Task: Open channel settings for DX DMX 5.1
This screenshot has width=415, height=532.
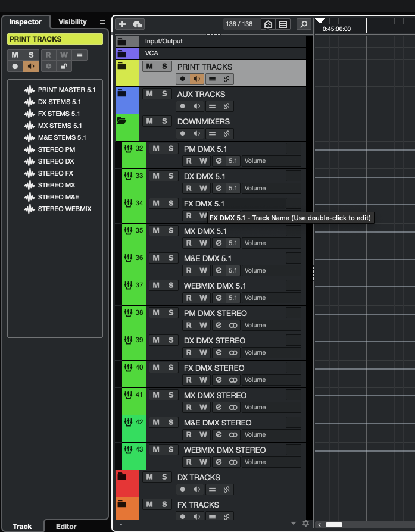Action: (x=219, y=188)
